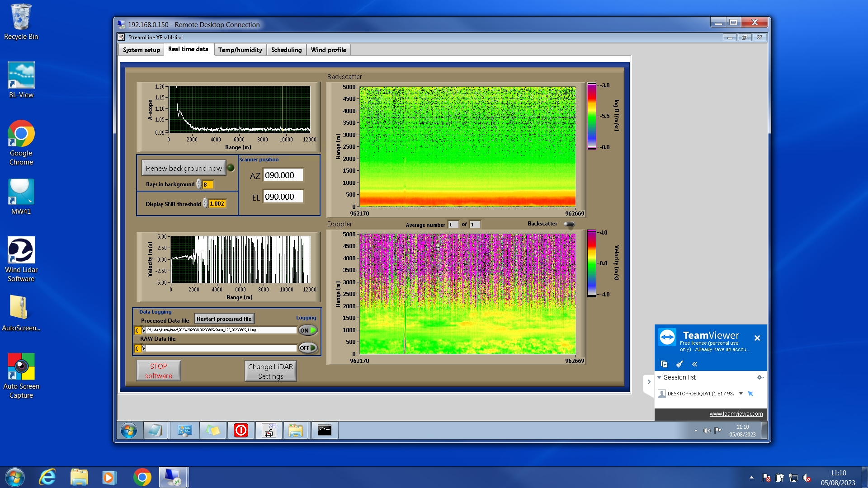
Task: Flip the Backscatter toggle above the Doppler plot
Action: point(569,224)
